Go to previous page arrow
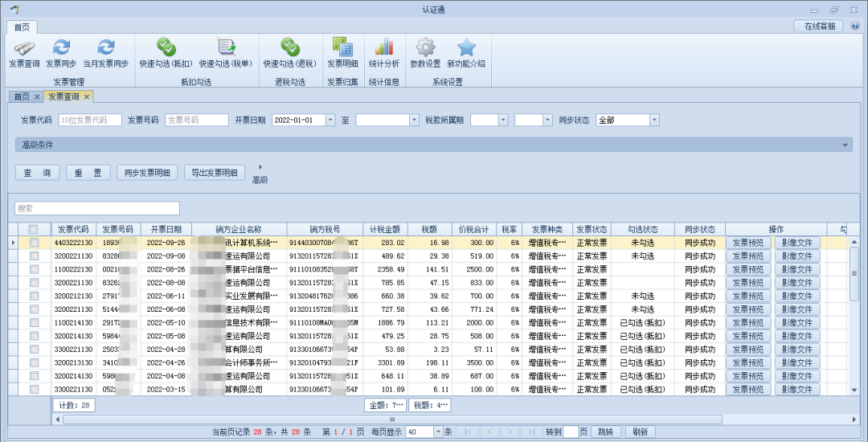 pyautogui.click(x=489, y=432)
